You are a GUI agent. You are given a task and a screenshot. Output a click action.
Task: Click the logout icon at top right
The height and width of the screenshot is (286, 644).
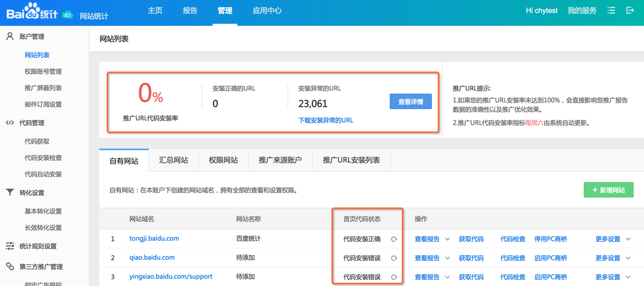630,10
